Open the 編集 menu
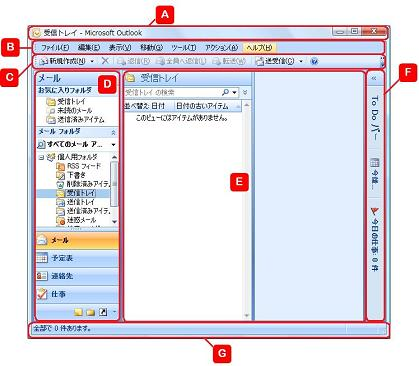 [x=89, y=48]
